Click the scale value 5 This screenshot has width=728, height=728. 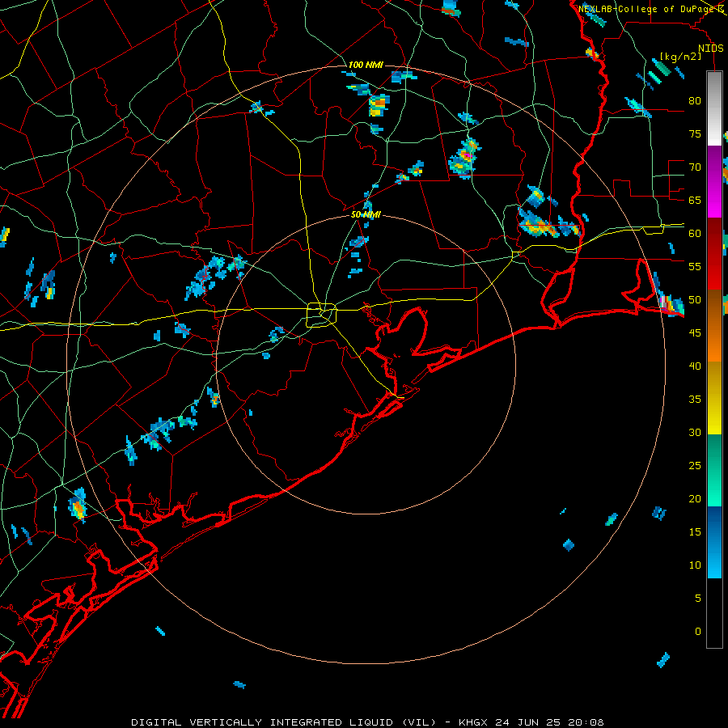698,599
